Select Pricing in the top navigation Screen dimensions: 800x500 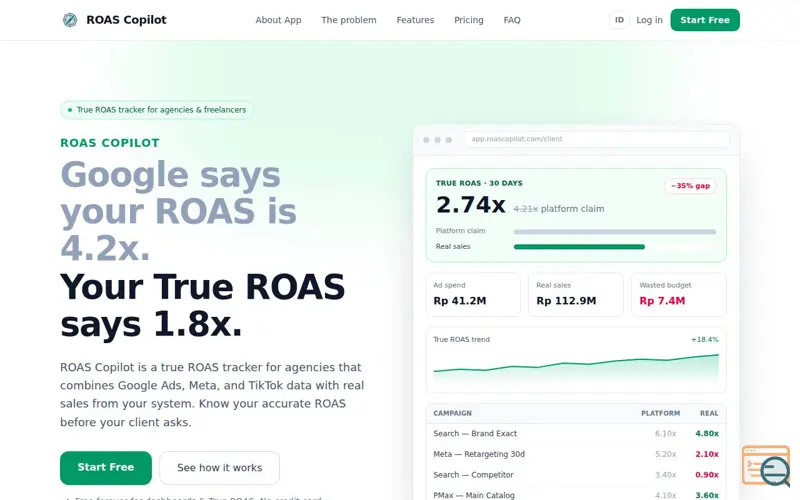pyautogui.click(x=469, y=20)
